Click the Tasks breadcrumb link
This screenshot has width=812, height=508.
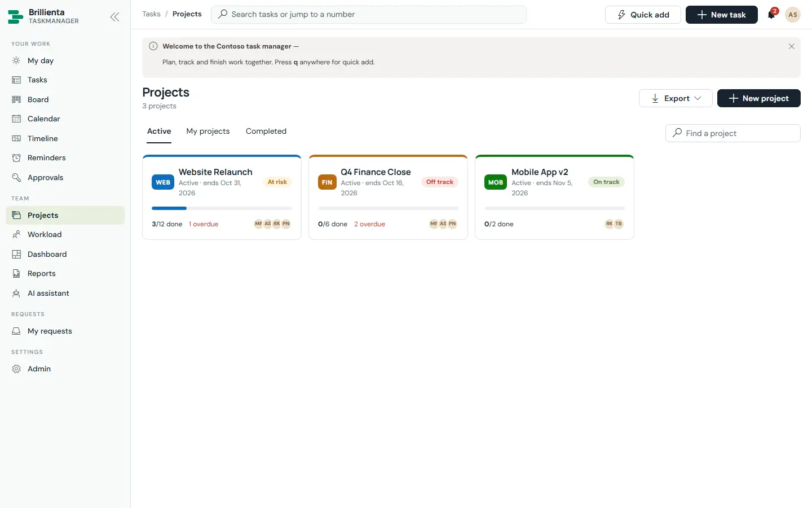click(151, 14)
